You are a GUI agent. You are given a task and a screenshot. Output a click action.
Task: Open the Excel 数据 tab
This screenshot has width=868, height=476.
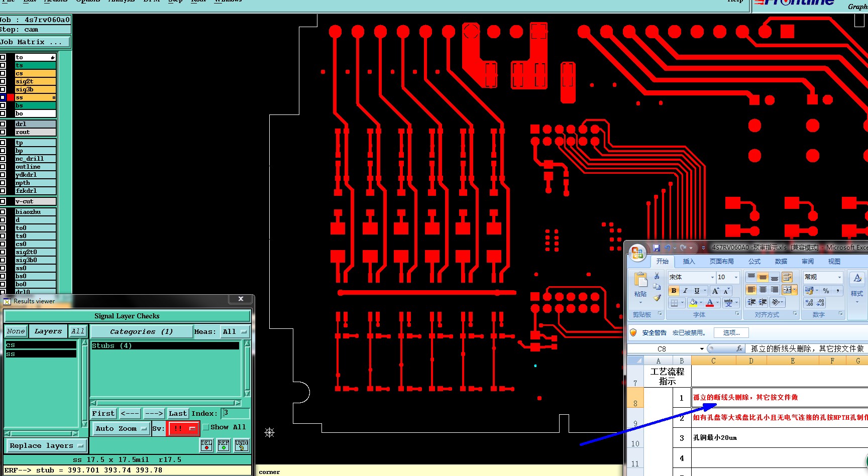[781, 262]
